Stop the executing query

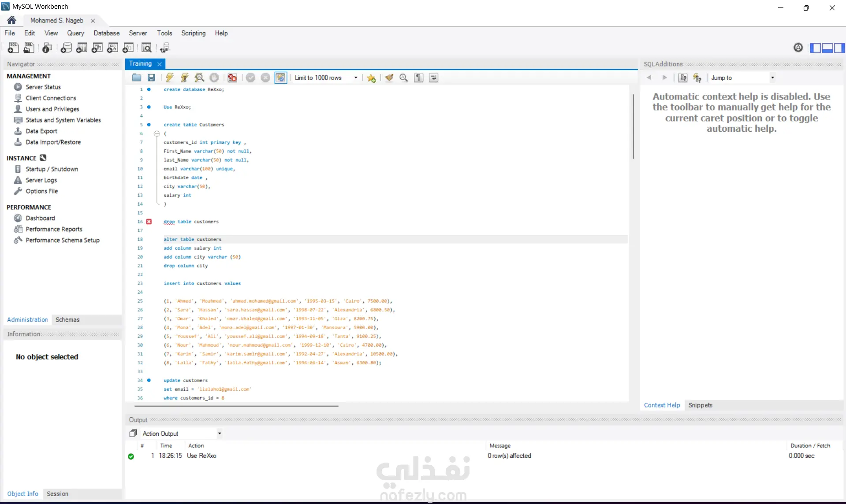coord(214,78)
